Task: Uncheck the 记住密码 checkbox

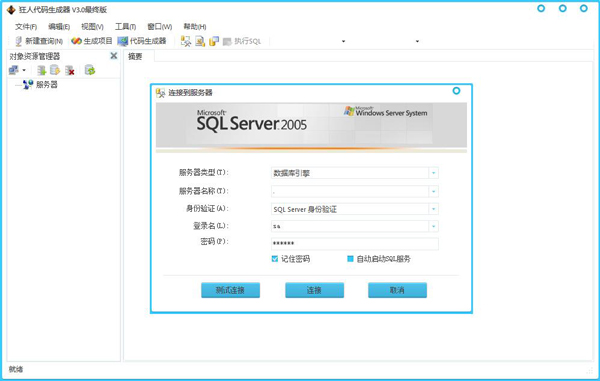Action: pos(274,259)
